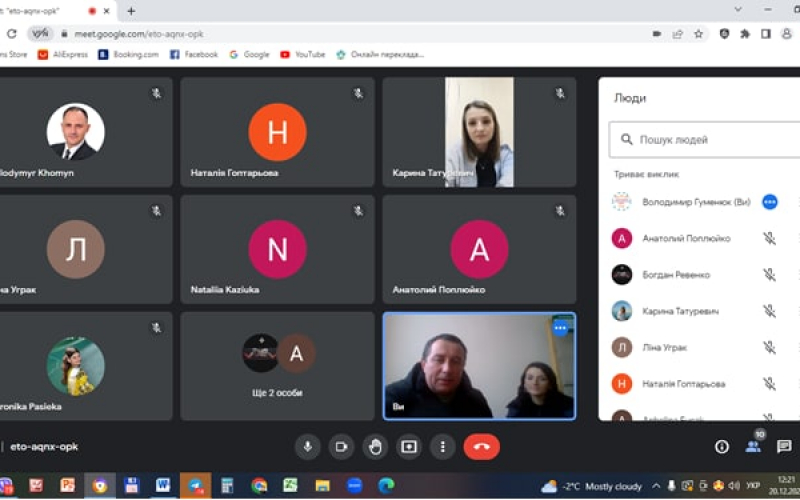Click the VPN icon in the address bar
Screen dimensions: 800x500
[40, 34]
